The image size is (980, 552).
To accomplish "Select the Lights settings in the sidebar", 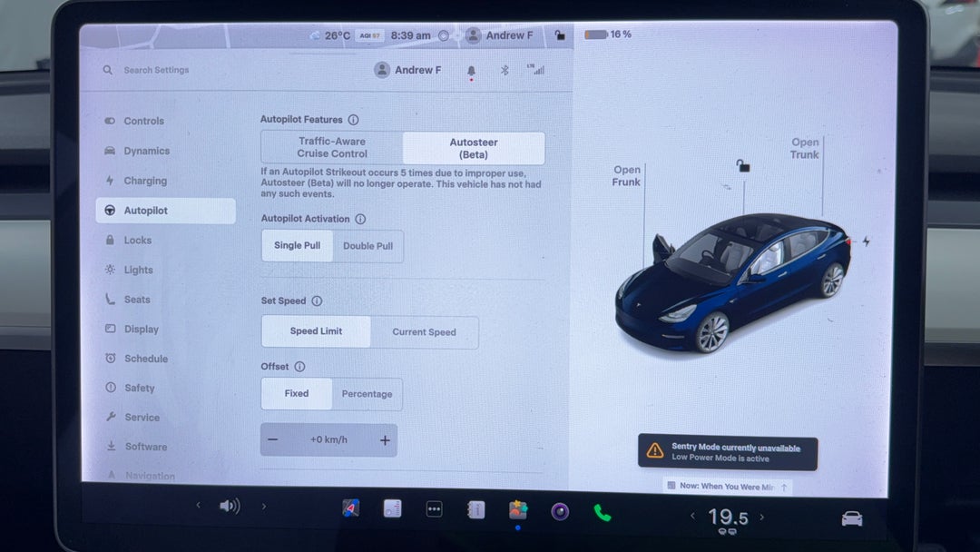I will coord(138,270).
